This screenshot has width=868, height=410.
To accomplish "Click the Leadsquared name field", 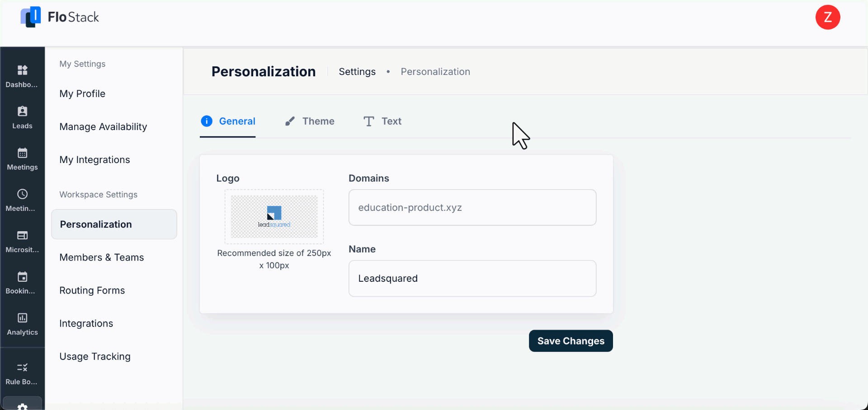I will coord(472,278).
